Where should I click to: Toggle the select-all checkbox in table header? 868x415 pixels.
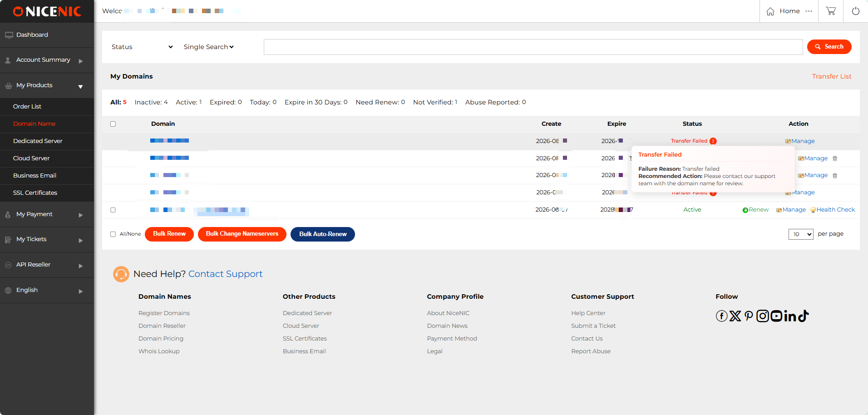tap(113, 124)
